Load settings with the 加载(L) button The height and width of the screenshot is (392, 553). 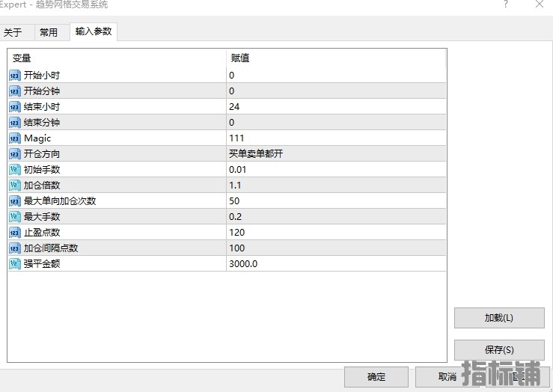pyautogui.click(x=499, y=318)
